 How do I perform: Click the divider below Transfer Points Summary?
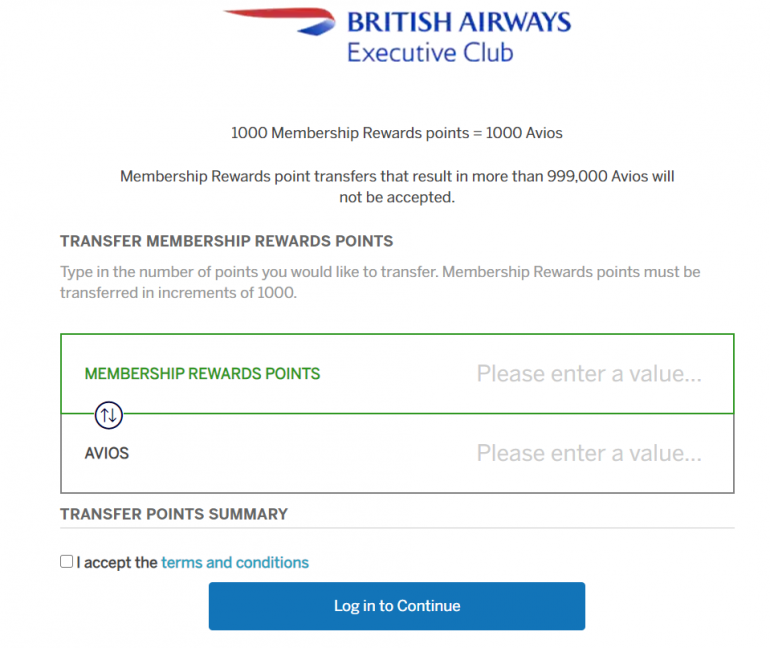397,528
